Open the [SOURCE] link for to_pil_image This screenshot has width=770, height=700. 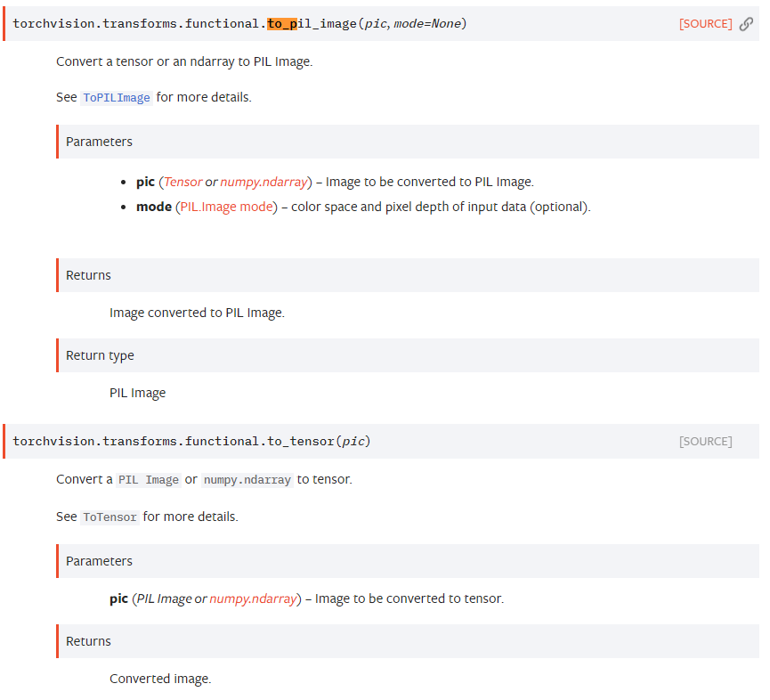point(705,23)
